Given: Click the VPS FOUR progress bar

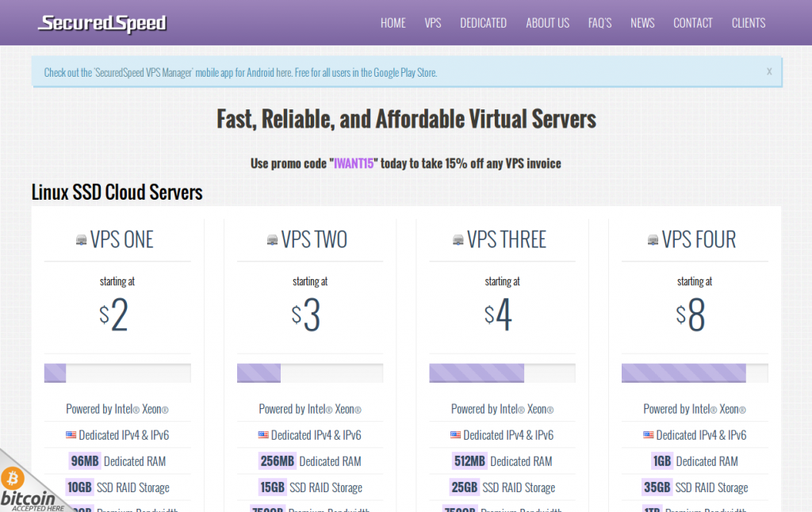Looking at the screenshot, I should coord(695,373).
